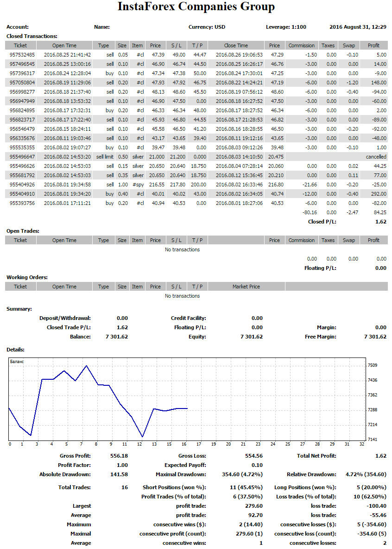The image size is (392, 549).
Task: Click the Expected Payoff: label
Action: pyautogui.click(x=185, y=466)
